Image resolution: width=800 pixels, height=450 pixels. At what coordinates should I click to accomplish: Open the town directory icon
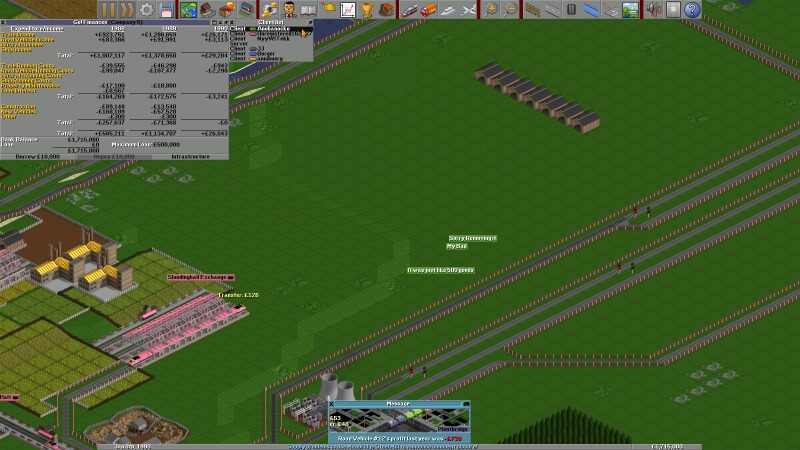[207, 9]
